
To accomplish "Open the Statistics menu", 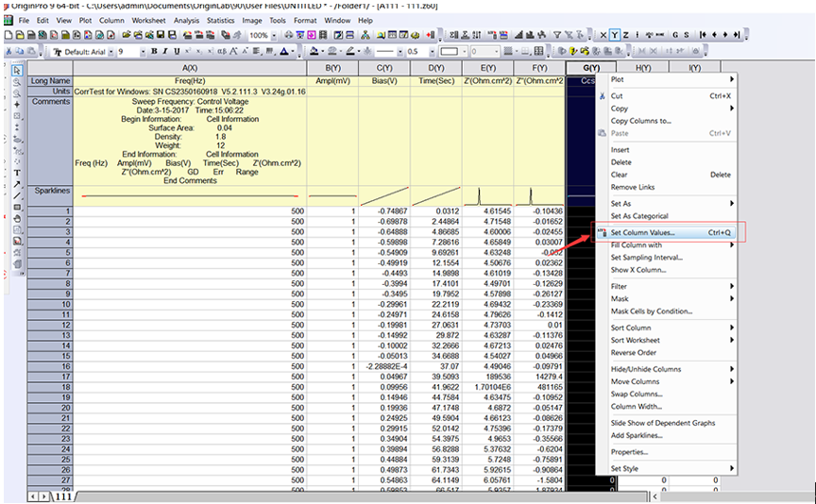I will pos(221,20).
